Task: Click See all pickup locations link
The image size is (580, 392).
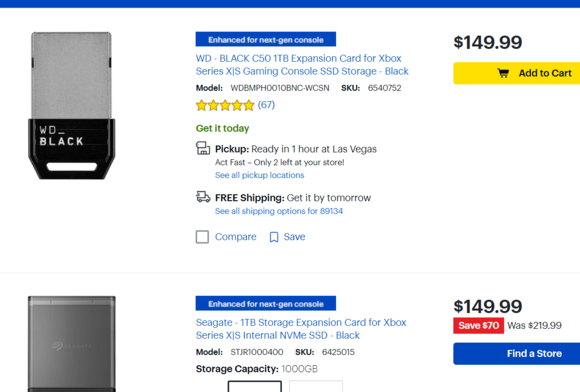Action: pyautogui.click(x=260, y=175)
